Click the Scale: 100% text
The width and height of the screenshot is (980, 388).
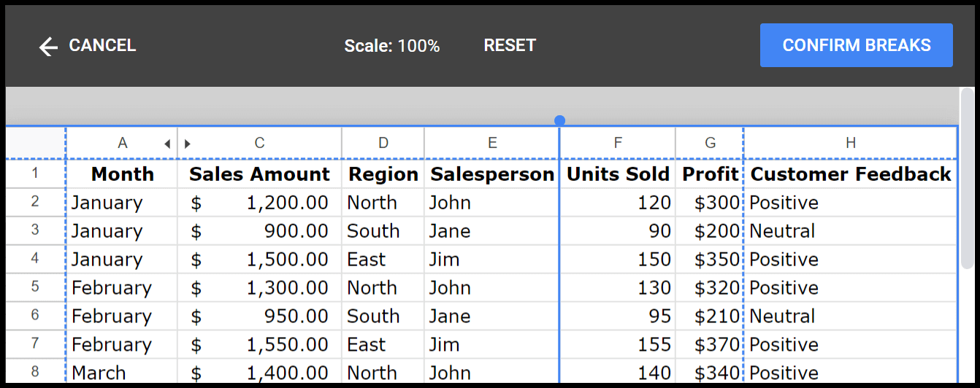point(392,46)
